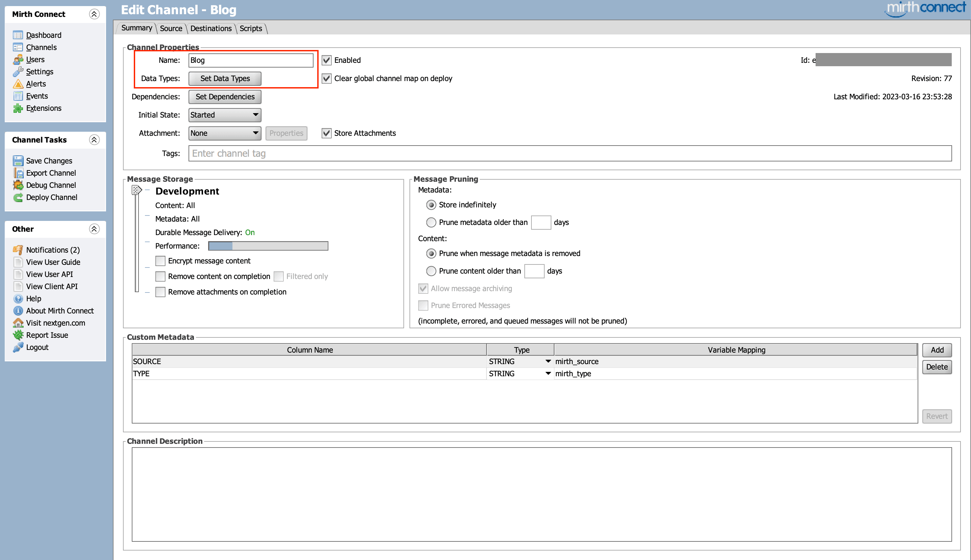Open the TYPE row Type dropdown
The height and width of the screenshot is (560, 971).
pyautogui.click(x=520, y=374)
